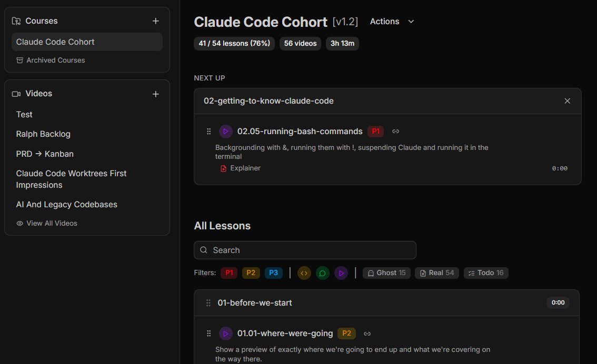Click the link icon beside 02.05-running-bash-commands

click(x=395, y=131)
